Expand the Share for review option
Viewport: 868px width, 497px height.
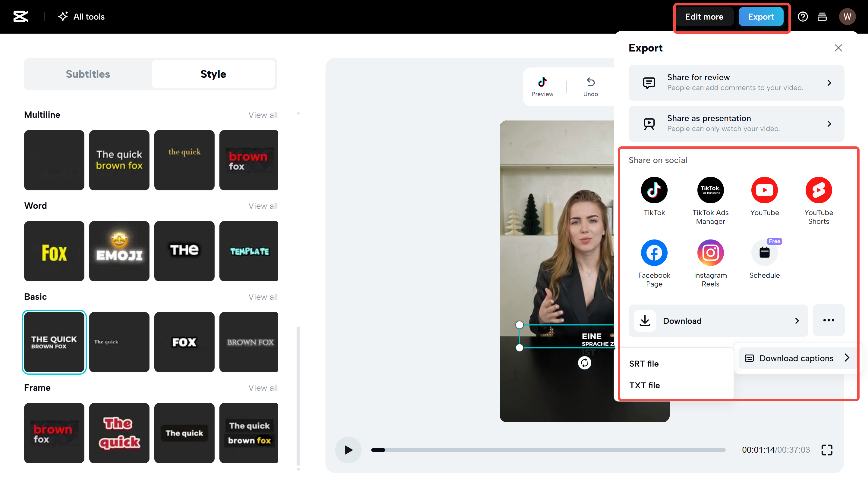[x=736, y=83]
